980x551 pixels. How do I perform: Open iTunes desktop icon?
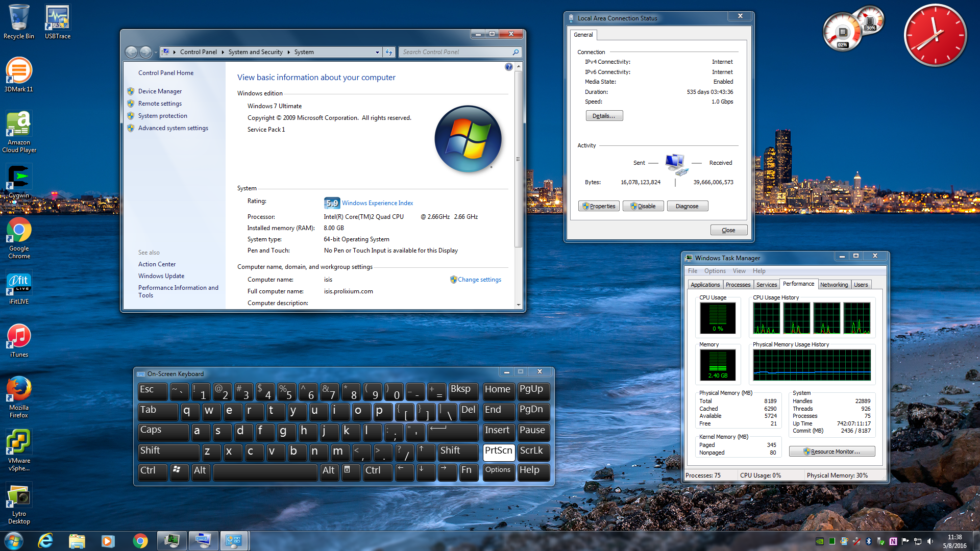(x=19, y=340)
